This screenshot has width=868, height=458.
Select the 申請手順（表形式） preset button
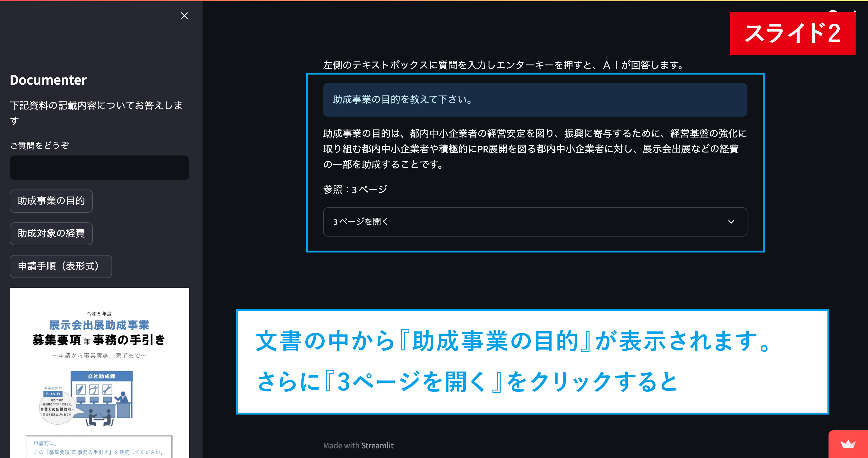61,266
